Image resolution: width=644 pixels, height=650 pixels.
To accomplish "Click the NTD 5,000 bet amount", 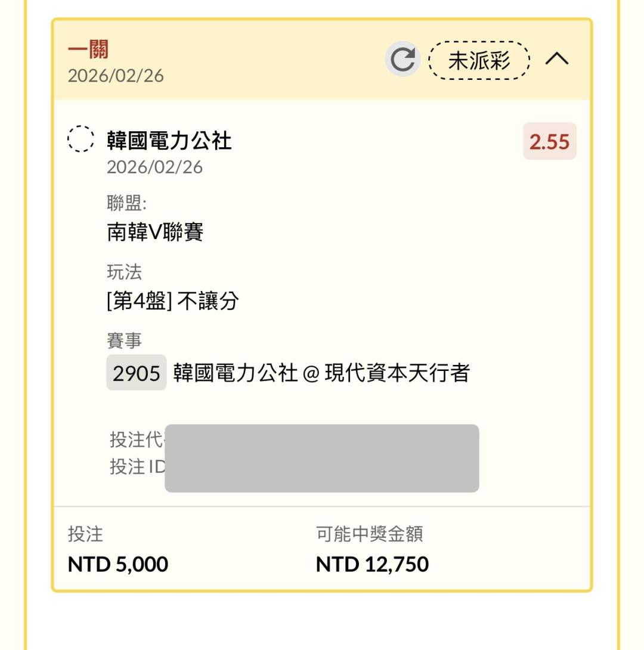I will [x=117, y=564].
